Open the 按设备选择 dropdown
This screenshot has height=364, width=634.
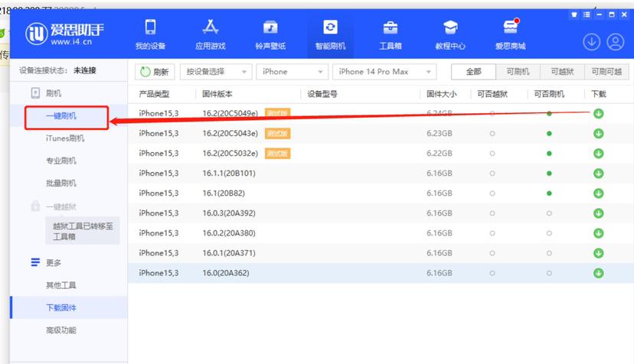coord(216,72)
